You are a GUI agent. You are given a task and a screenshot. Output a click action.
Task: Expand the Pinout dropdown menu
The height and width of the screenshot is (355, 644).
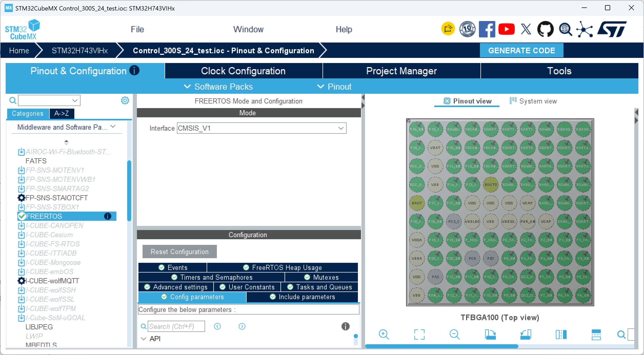[334, 87]
